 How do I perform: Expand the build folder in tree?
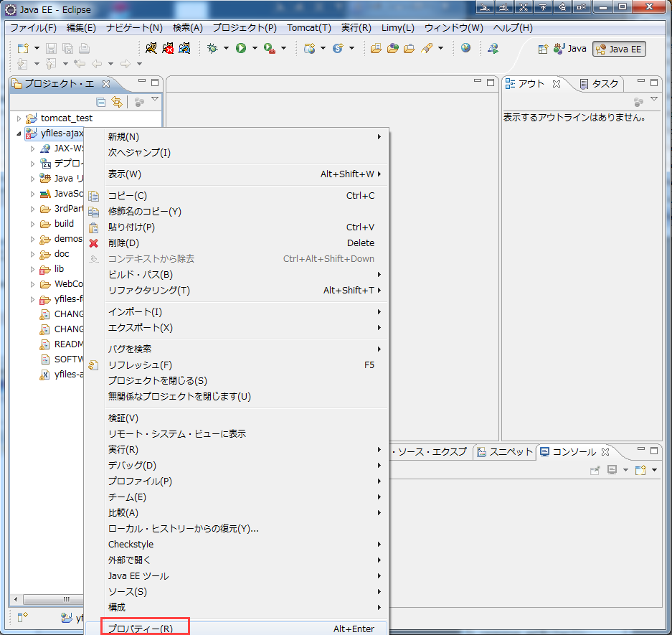click(x=33, y=224)
